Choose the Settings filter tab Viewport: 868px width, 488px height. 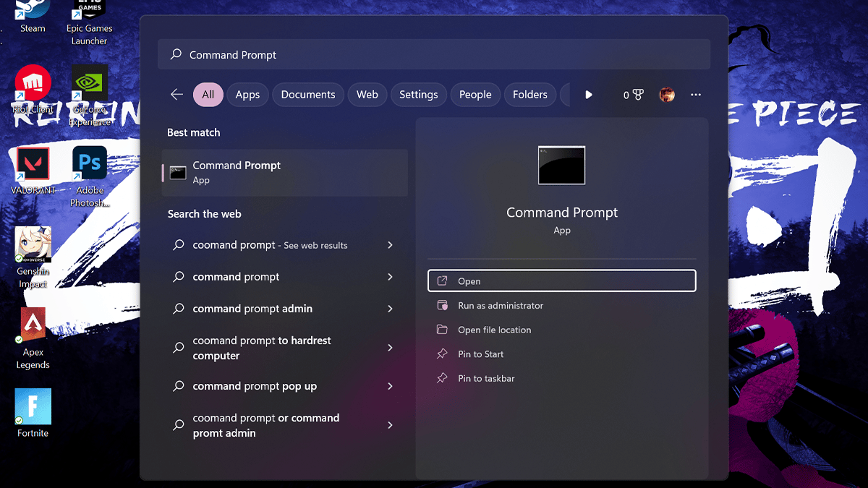418,95
